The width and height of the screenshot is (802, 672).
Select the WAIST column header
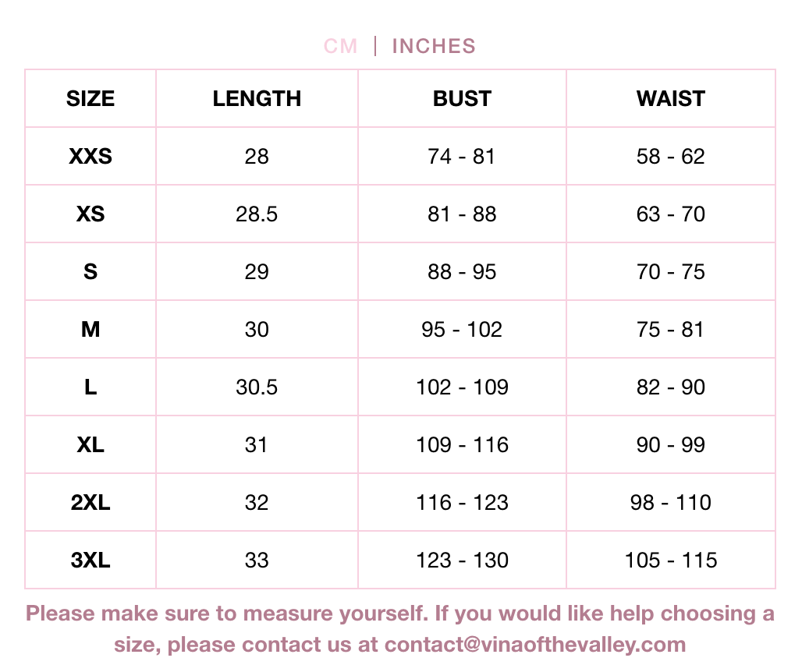[x=671, y=99]
